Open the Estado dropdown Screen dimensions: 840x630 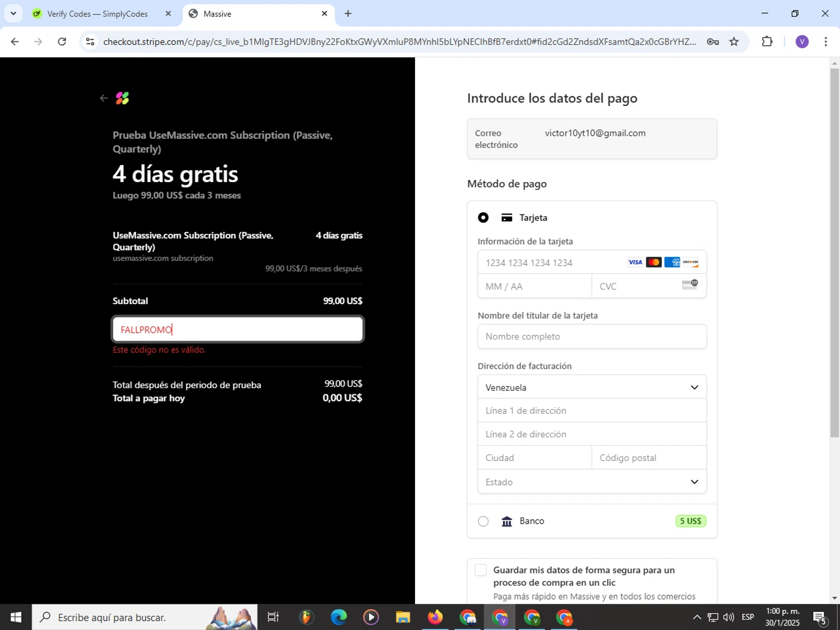click(592, 482)
